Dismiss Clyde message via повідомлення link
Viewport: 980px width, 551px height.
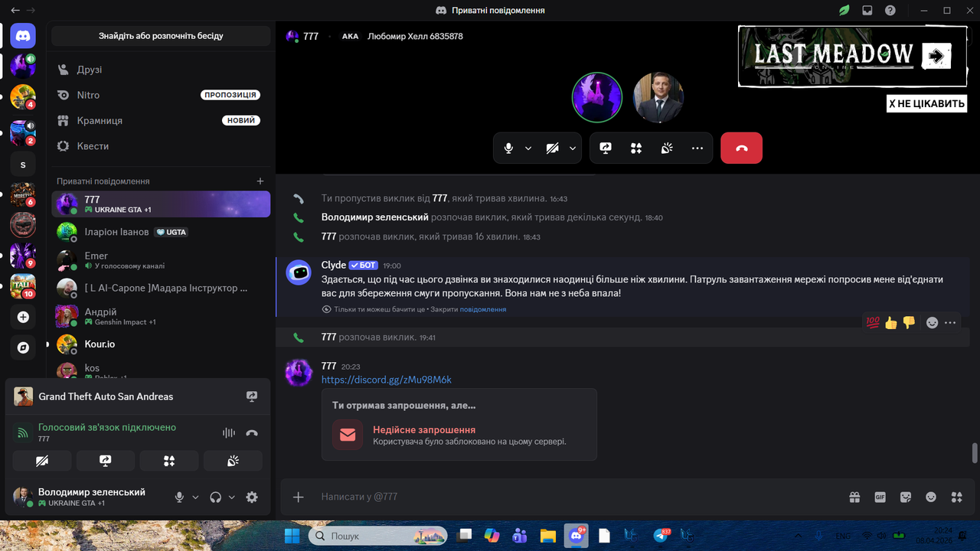coord(483,309)
